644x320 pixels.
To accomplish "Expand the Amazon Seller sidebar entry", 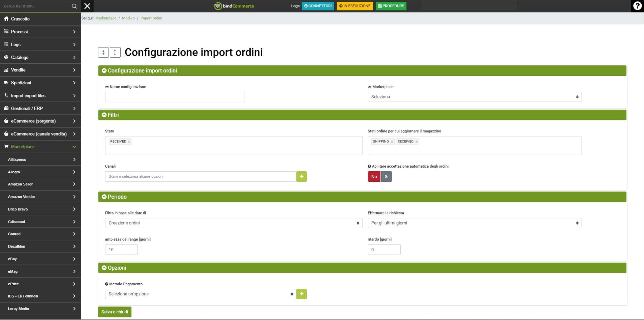I will (40, 184).
